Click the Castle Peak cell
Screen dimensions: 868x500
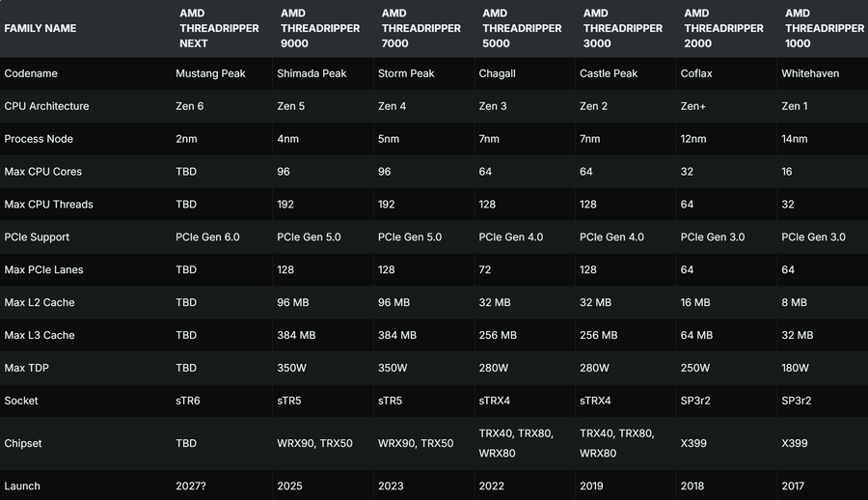[x=609, y=73]
